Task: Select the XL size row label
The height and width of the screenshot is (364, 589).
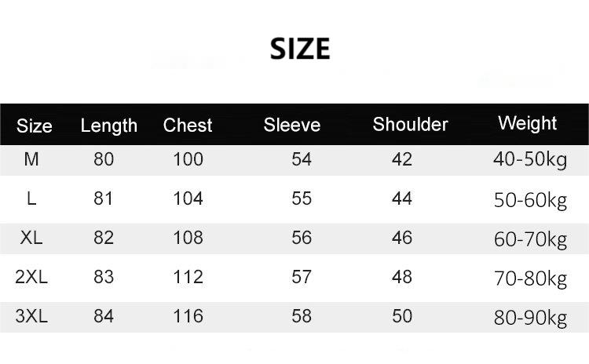Action: (31, 238)
